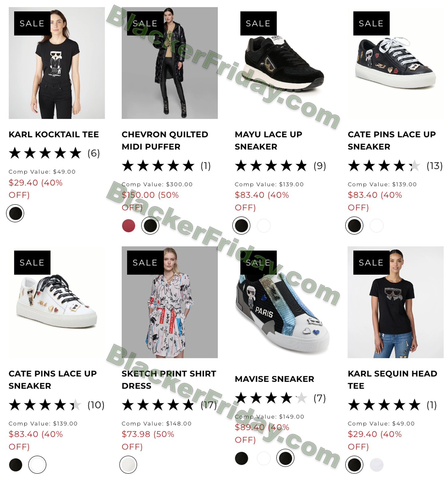Screen dimensions: 448x482
Task: Choose third swatch under Mavise Sneaker
Action: [x=286, y=458]
